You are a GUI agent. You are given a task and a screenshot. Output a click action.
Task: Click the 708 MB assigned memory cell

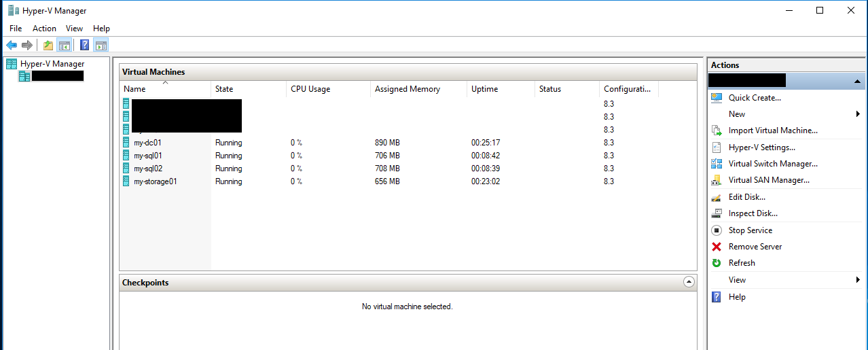click(387, 169)
